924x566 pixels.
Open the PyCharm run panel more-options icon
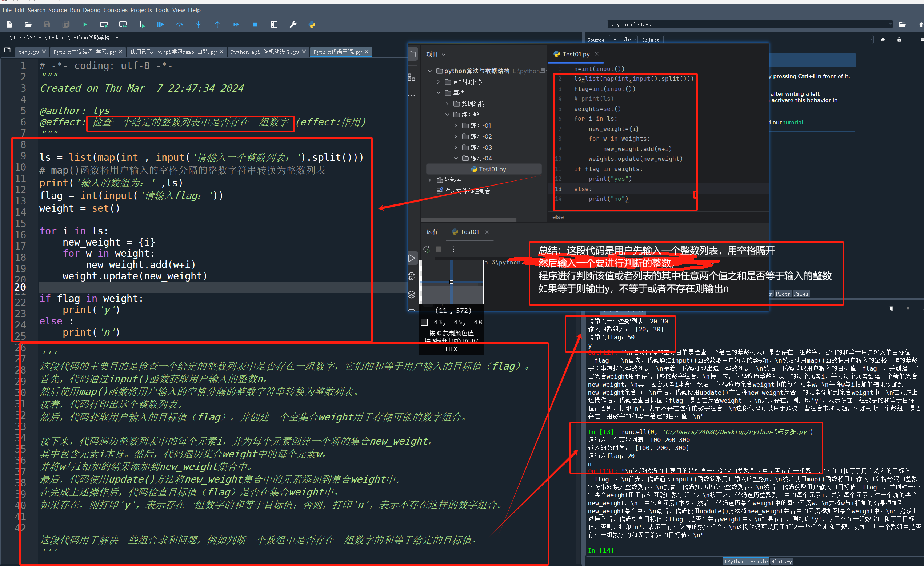(453, 249)
